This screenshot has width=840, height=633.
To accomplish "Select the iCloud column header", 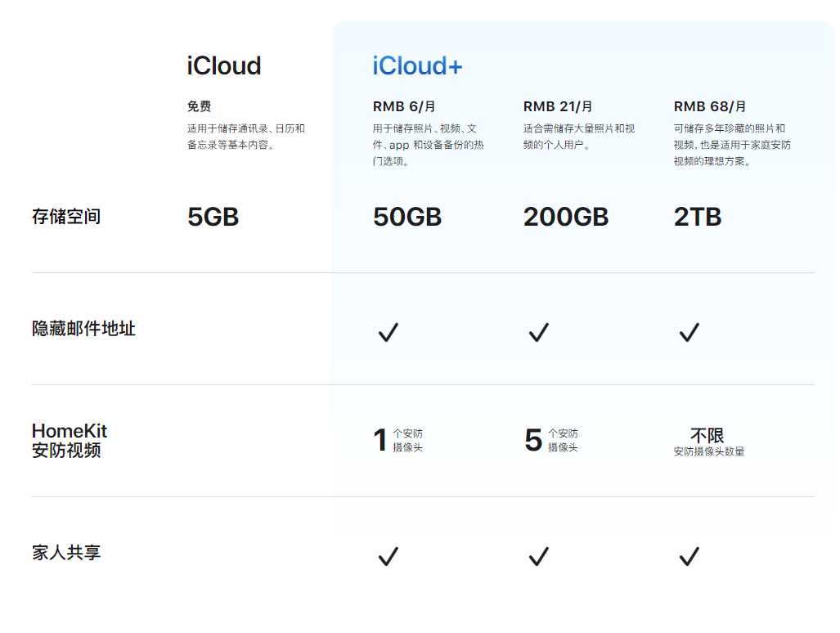I will point(222,65).
